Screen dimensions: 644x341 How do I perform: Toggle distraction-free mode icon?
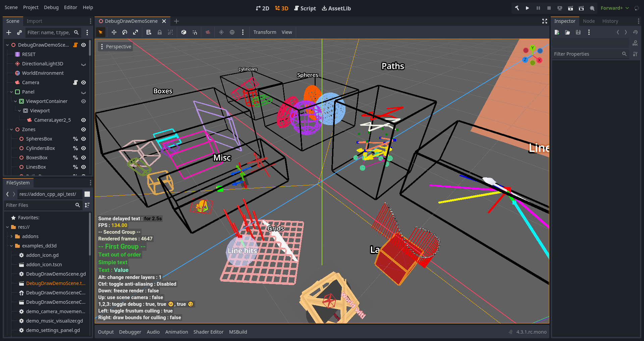(545, 21)
